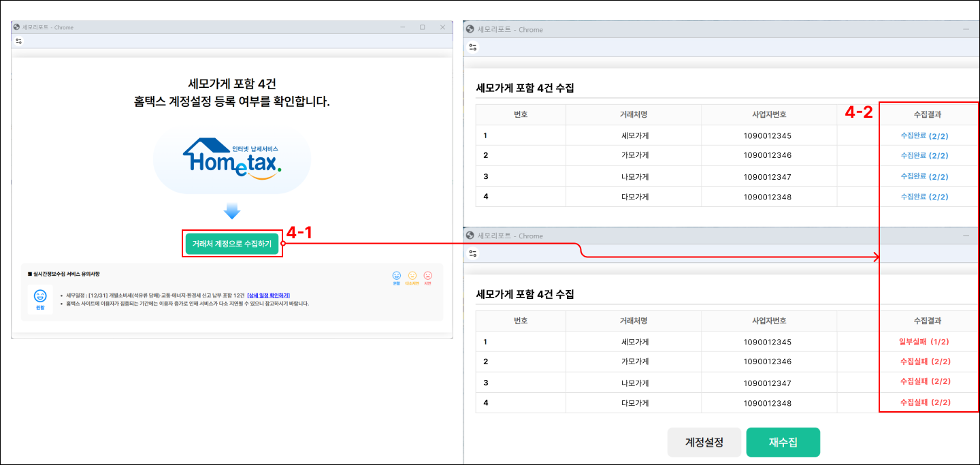The width and height of the screenshot is (980, 465).
Task: Click site settings icon in left Hometax window
Action: [18, 41]
